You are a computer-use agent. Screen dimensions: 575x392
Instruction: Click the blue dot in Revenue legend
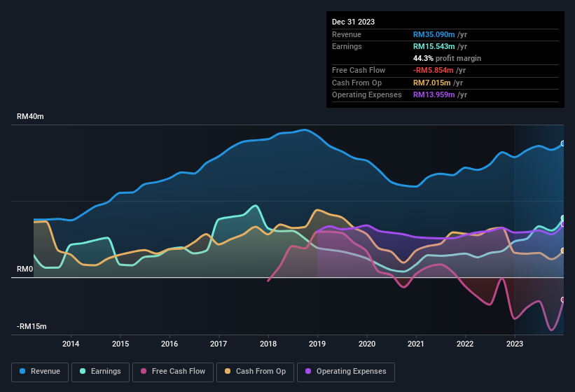(x=22, y=372)
